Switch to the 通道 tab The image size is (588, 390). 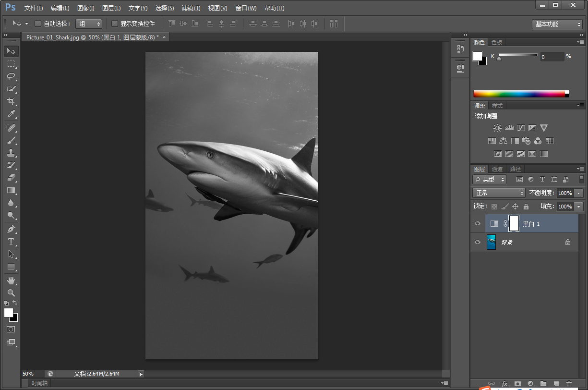pos(497,169)
